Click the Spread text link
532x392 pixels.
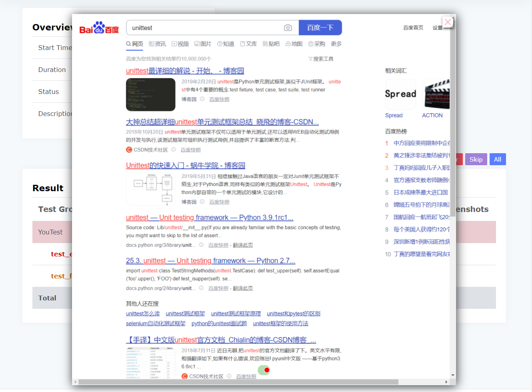point(394,115)
